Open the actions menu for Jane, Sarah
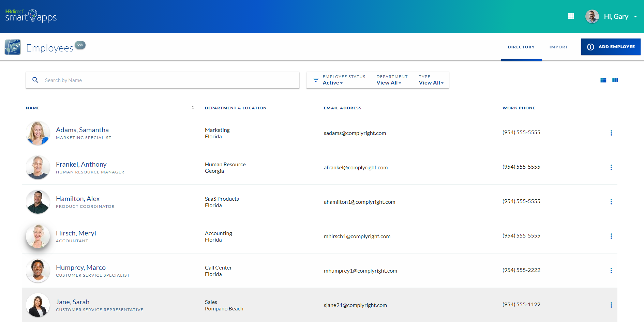The image size is (644, 322). coord(611,305)
